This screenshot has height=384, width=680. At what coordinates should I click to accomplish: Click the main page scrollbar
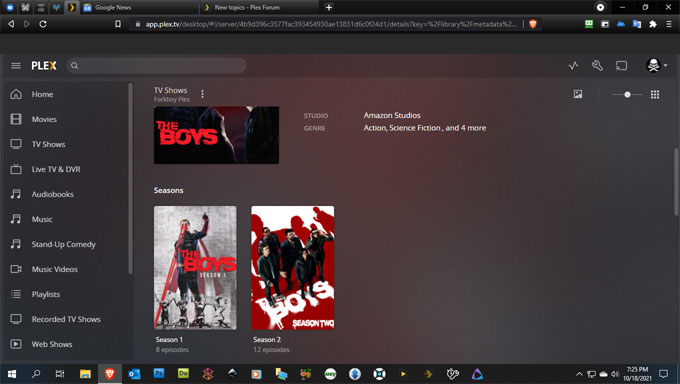pyautogui.click(x=676, y=181)
